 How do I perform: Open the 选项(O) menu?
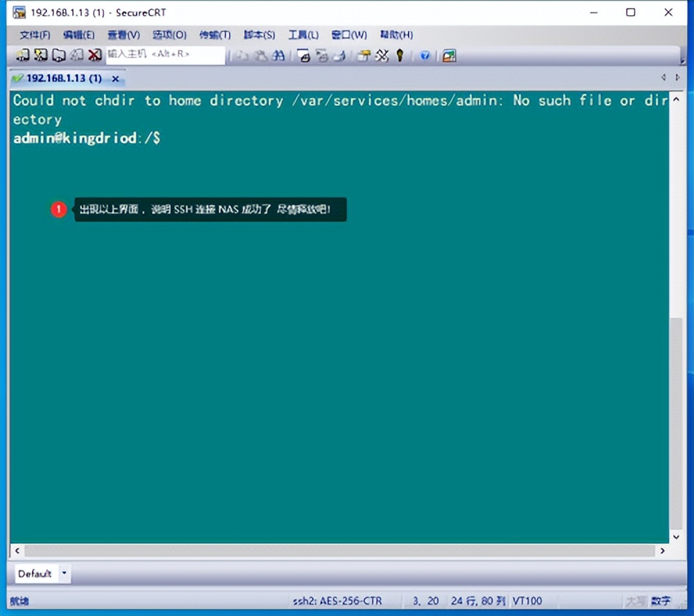169,35
